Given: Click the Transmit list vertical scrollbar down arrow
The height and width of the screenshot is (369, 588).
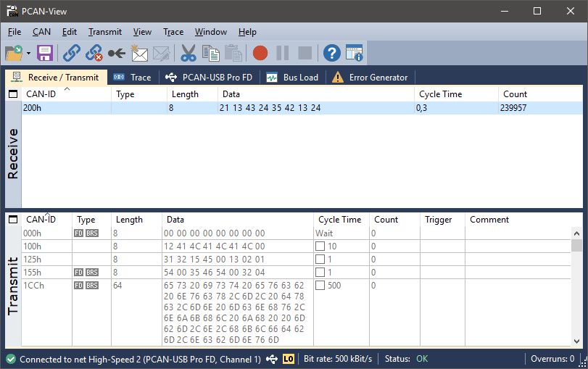Looking at the screenshot, I should coord(576,341).
